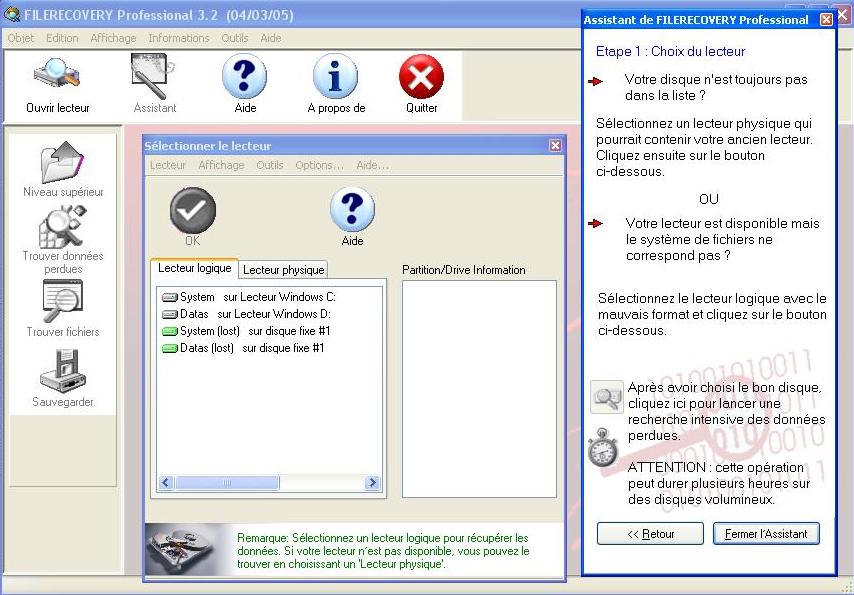Open the A propos de info icon
The width and height of the screenshot is (854, 595).
(x=336, y=76)
